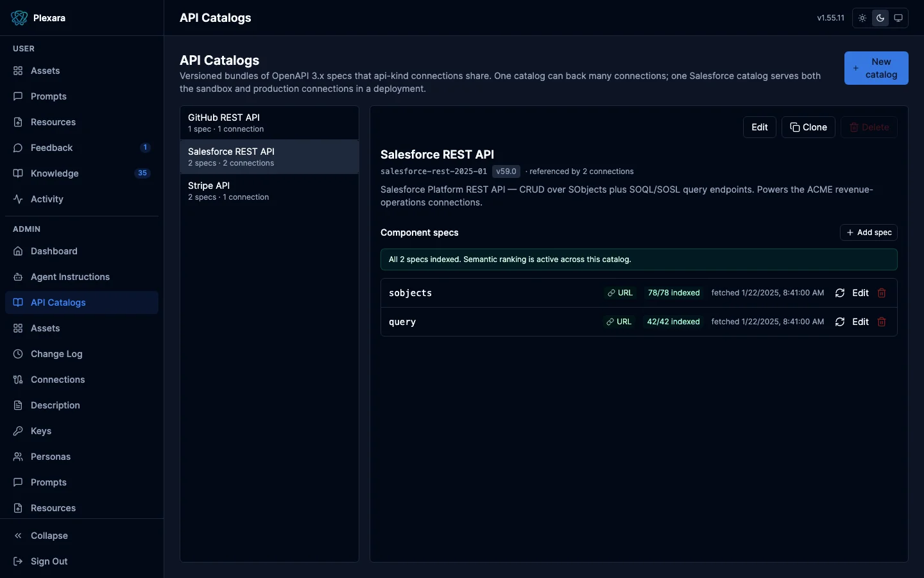924x578 pixels.
Task: Open Feedback page in sidebar
Action: [81, 148]
